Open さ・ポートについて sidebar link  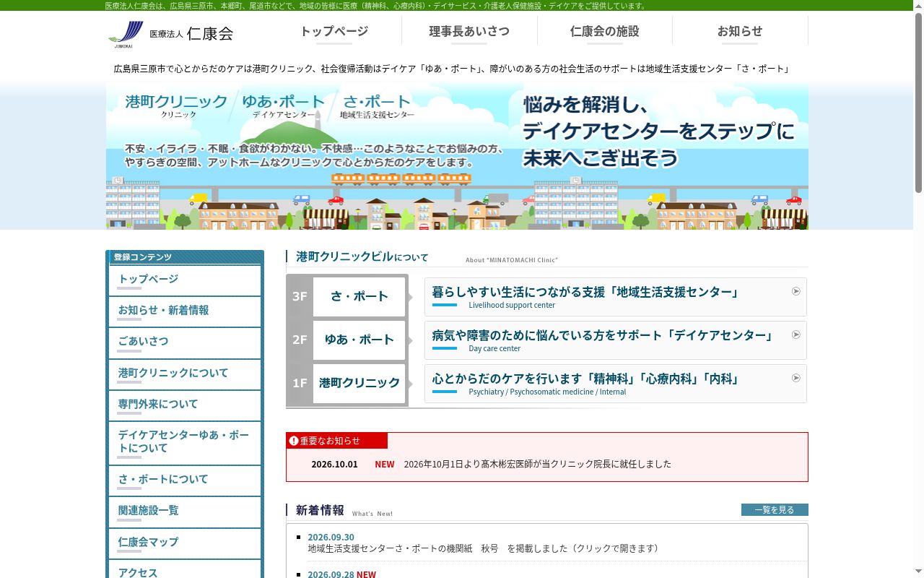click(185, 480)
